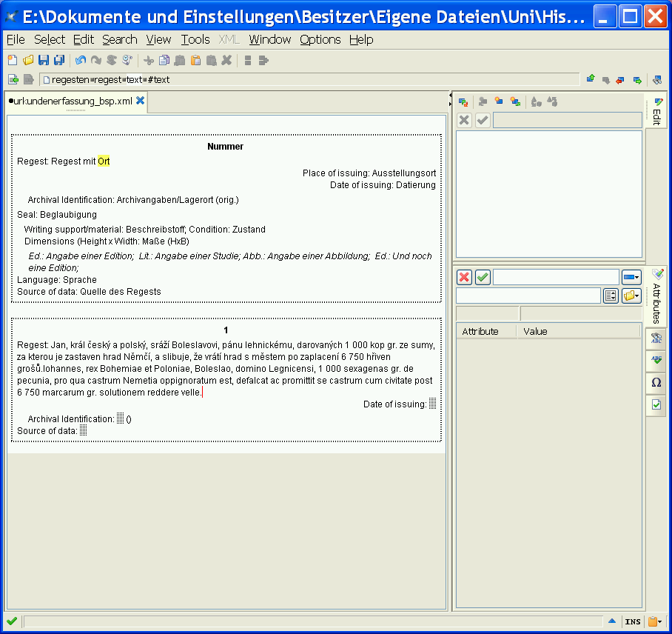Click the Repeat command icon
Viewport: 672px width, 634px height.
pos(112,61)
